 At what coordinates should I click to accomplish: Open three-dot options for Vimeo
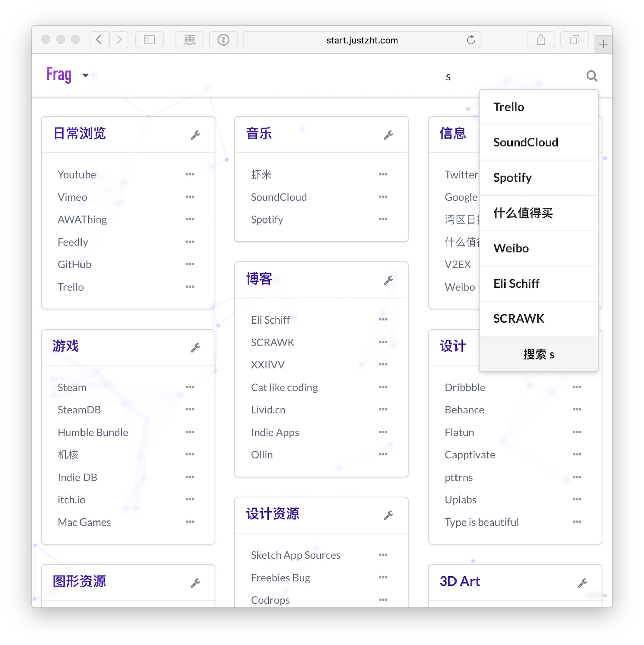click(x=190, y=197)
